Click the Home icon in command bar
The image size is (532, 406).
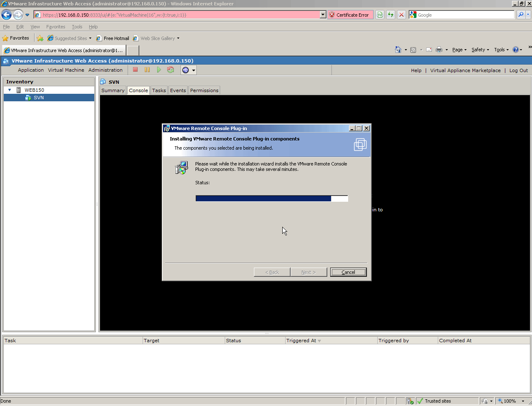[398, 50]
